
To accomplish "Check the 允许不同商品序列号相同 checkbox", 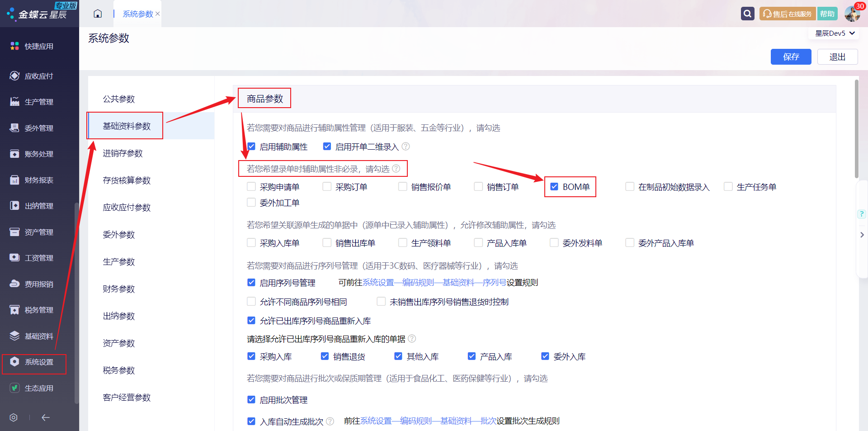I will (x=251, y=302).
